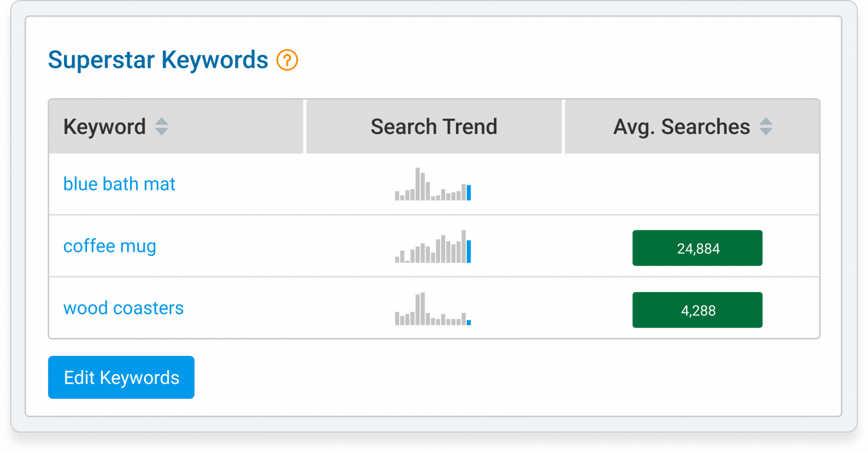Open the wood coasters keyword link
The image size is (868, 453).
coord(123,308)
